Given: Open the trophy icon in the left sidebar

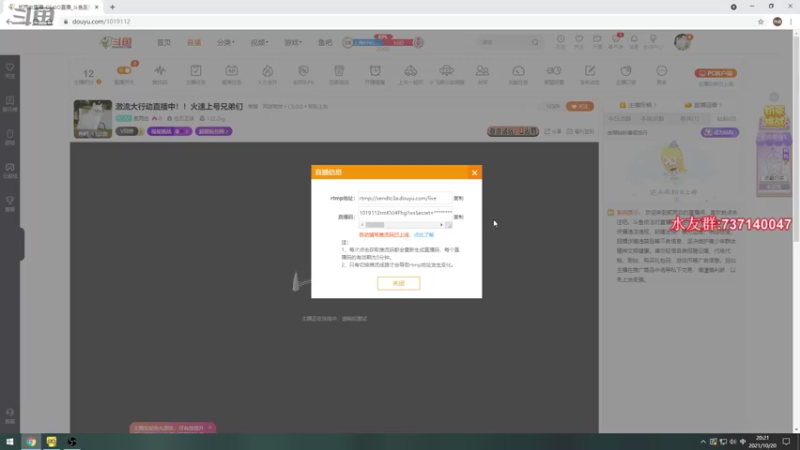Looking at the screenshot, I should coord(10,203).
